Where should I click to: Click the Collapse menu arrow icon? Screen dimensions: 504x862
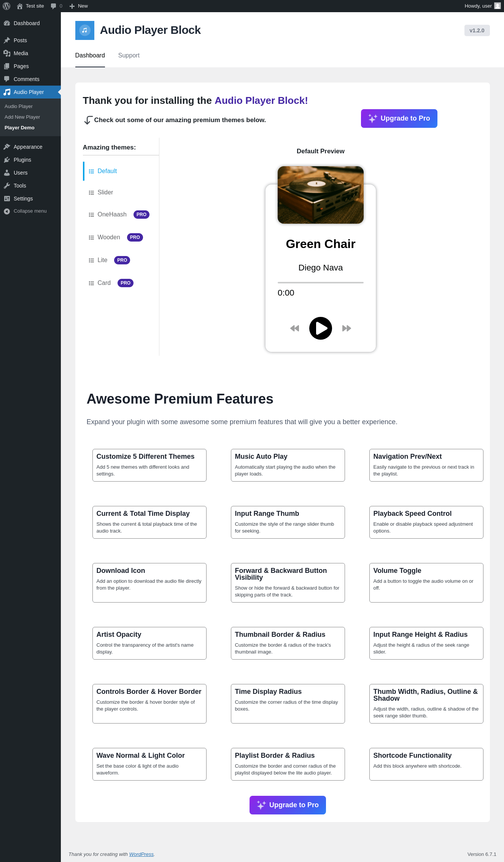click(7, 211)
